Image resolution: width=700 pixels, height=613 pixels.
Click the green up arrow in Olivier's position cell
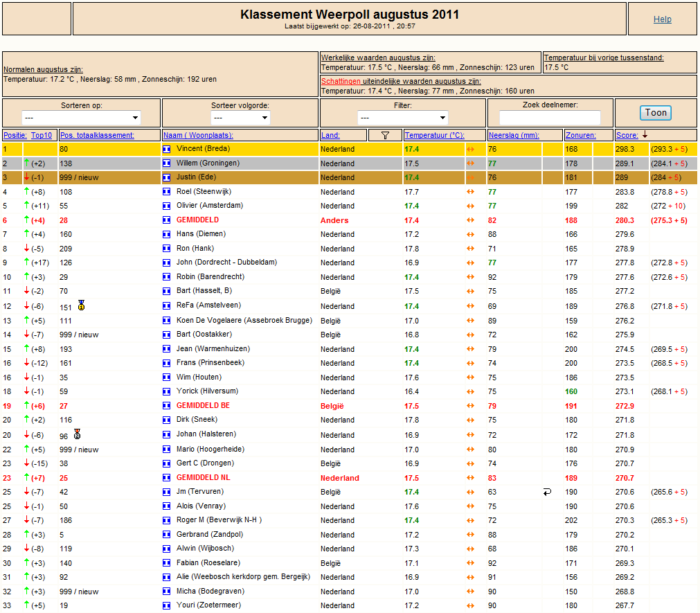(27, 206)
